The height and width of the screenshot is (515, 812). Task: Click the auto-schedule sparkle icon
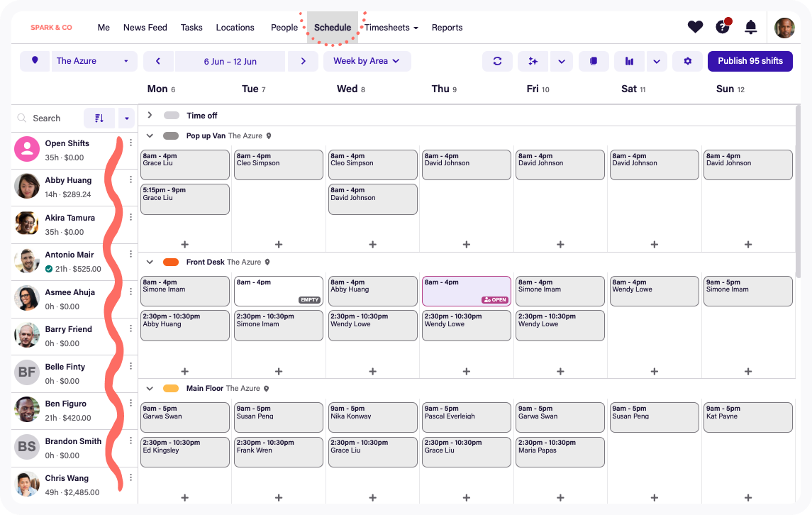533,61
